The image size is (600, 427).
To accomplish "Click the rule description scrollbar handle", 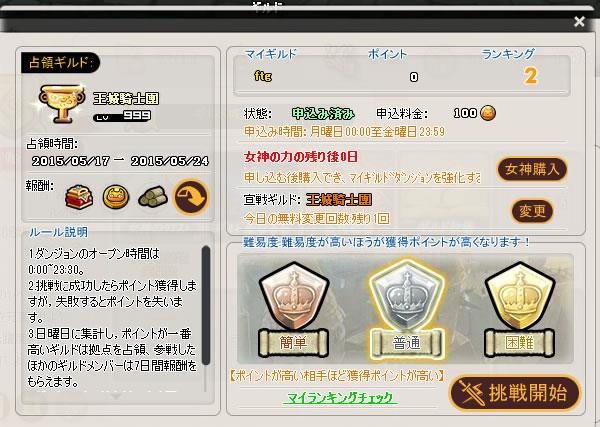I will point(206,305).
